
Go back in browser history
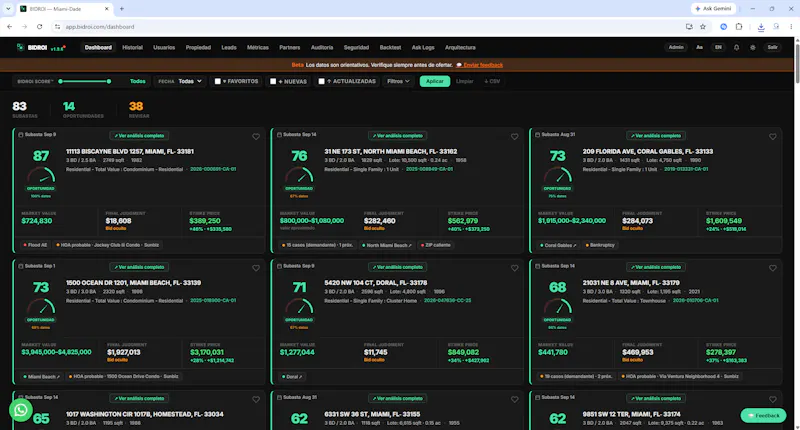10,27
